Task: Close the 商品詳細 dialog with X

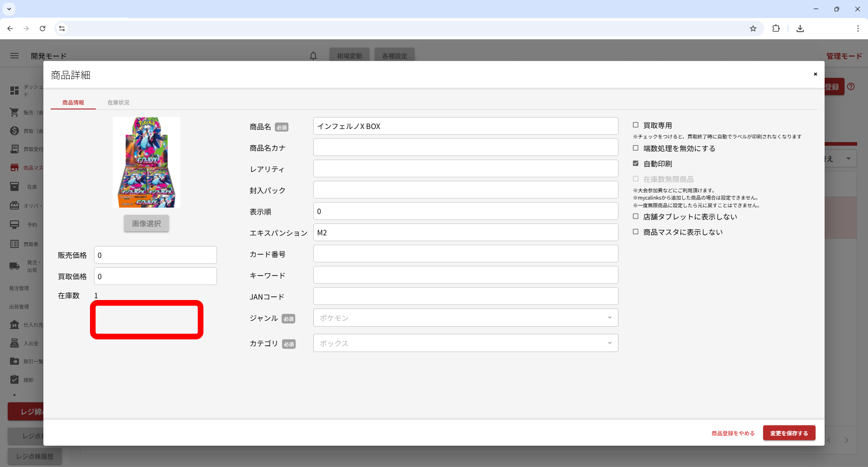Action: coord(815,74)
